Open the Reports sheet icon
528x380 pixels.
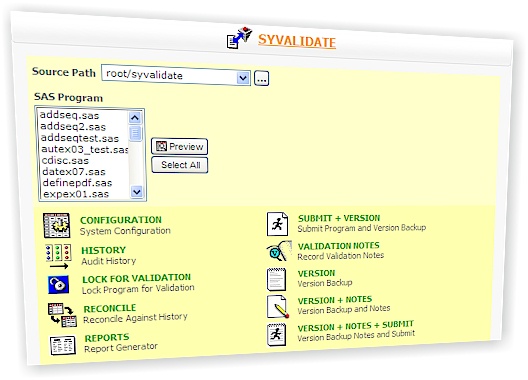[x=63, y=345]
